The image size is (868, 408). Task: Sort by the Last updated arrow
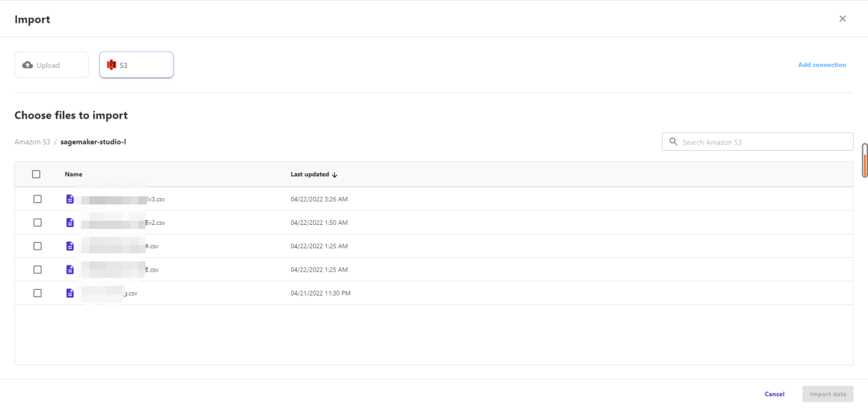[334, 175]
